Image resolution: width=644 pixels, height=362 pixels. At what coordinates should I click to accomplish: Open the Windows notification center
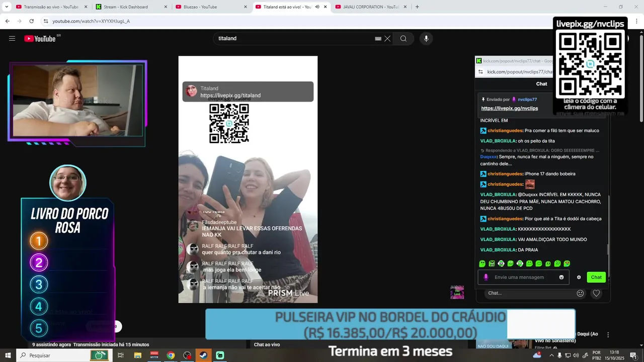click(633, 355)
